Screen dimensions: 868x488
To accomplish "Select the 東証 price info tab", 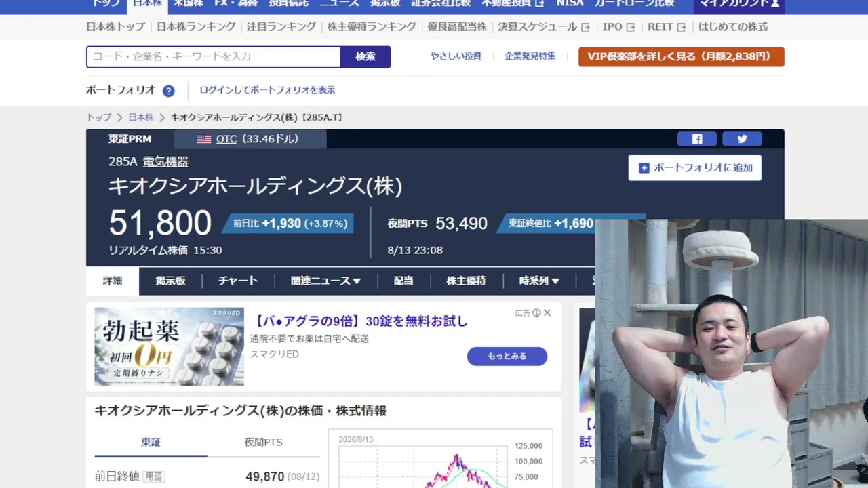I will pyautogui.click(x=151, y=443).
